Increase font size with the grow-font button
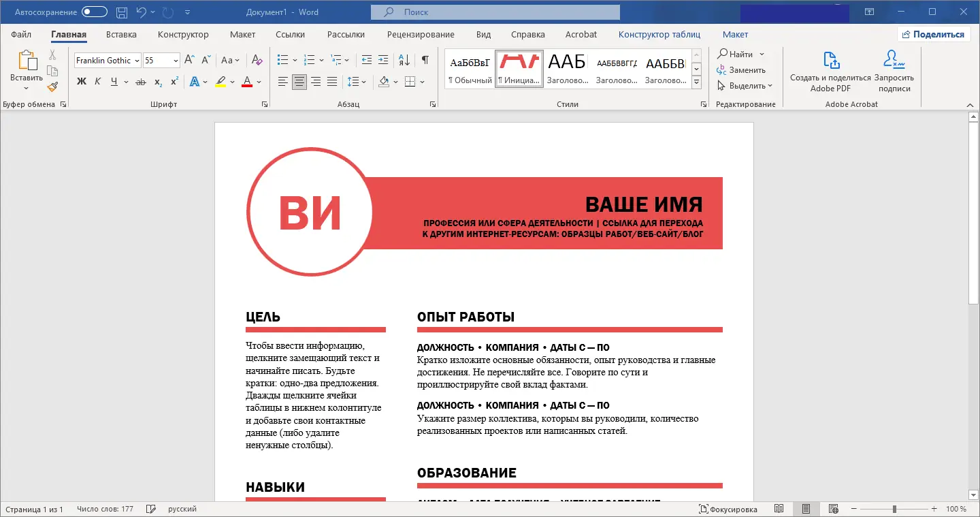The width and height of the screenshot is (980, 517). (189, 60)
